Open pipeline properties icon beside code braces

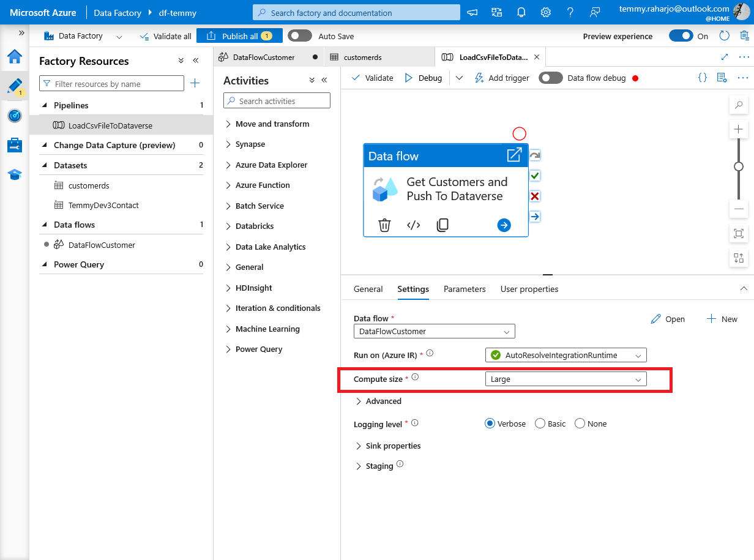coord(722,78)
